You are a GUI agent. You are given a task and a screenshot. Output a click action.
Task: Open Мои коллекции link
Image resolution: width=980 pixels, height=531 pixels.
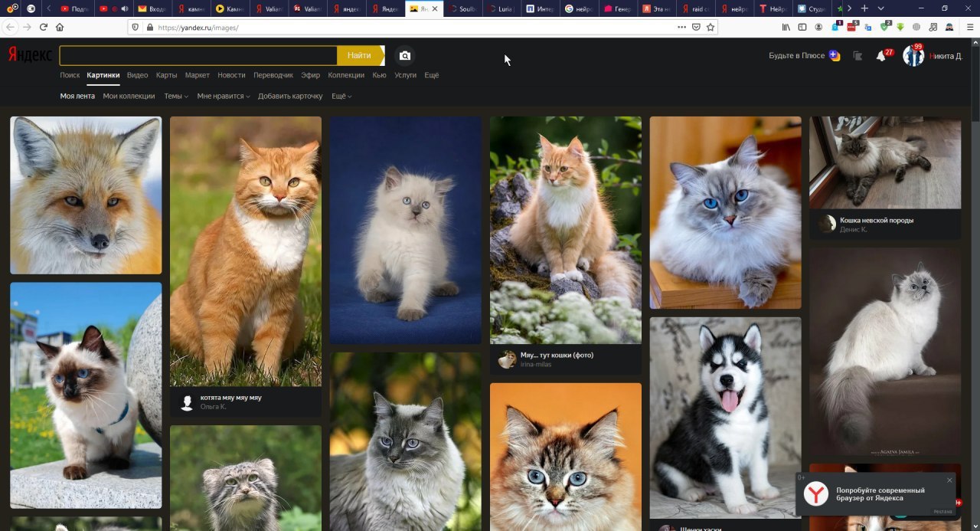(x=129, y=97)
